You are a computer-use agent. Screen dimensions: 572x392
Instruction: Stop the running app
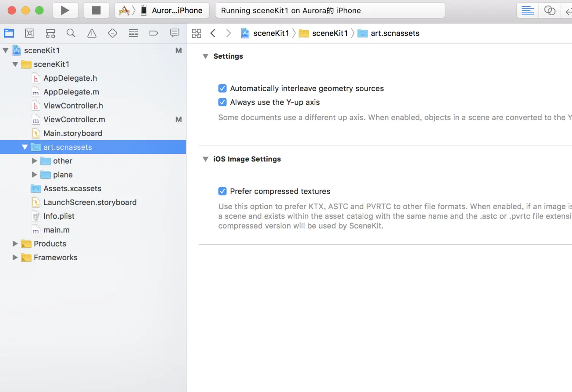(x=96, y=10)
